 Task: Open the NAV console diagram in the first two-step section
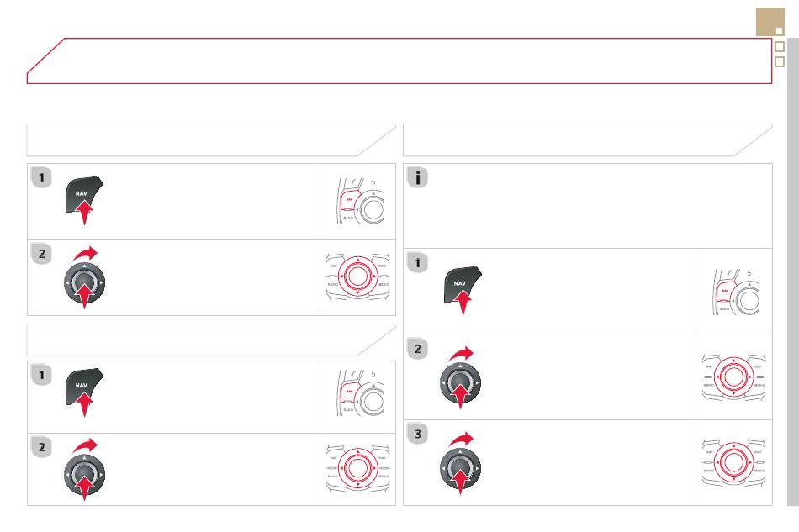(360, 201)
